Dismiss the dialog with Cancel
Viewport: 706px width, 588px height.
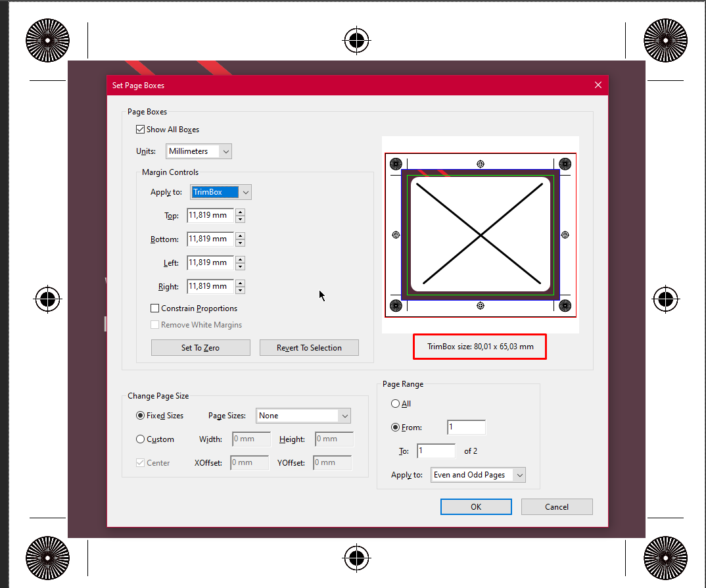(x=557, y=506)
